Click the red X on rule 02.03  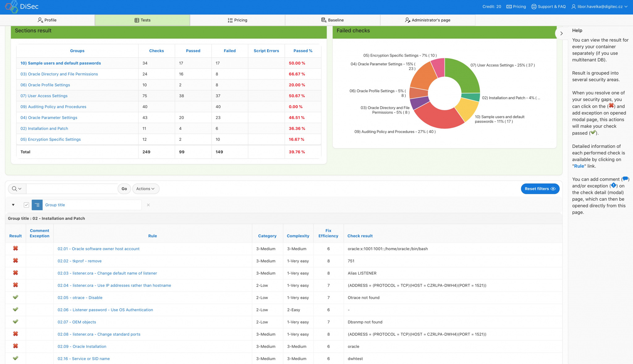coord(15,273)
